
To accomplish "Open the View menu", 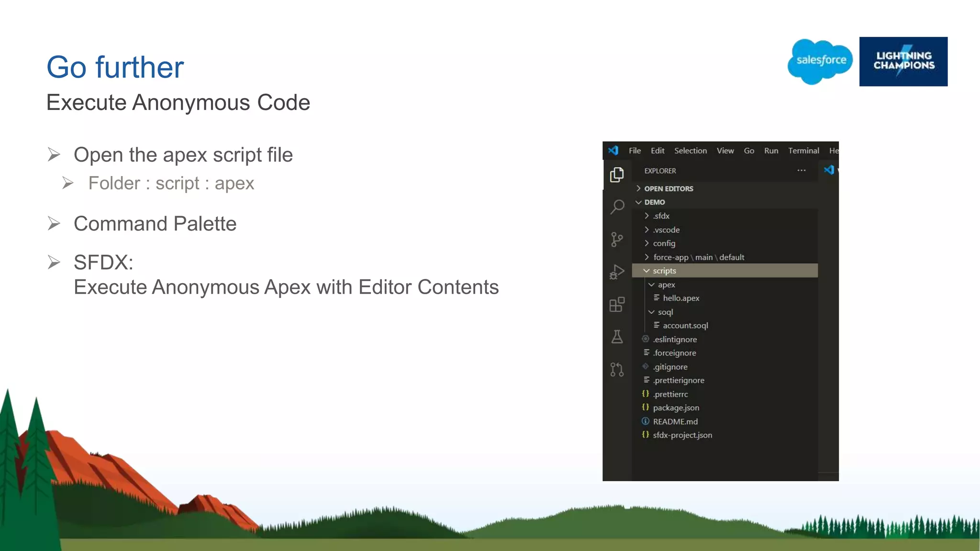I will point(725,151).
